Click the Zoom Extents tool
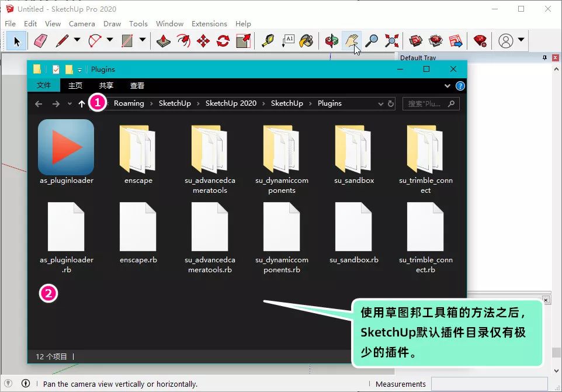 coord(391,41)
